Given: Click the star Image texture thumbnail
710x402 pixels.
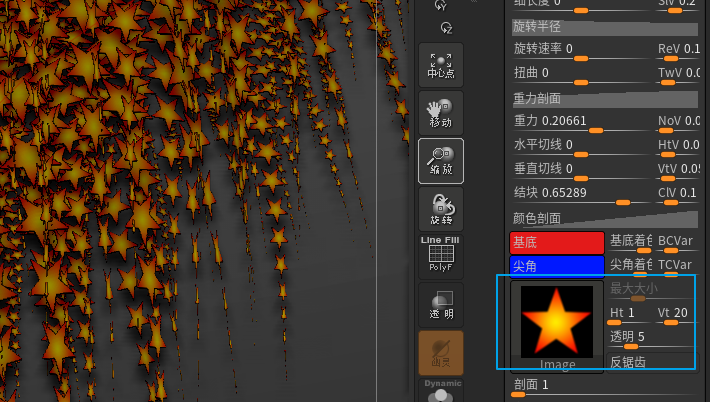Looking at the screenshot, I should 557,326.
